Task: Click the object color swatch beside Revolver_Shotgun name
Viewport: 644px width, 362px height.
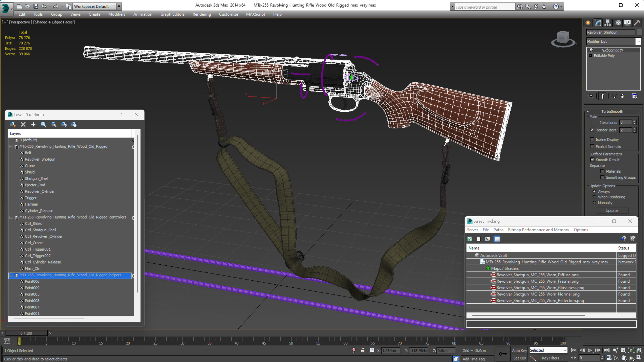Action: [x=640, y=32]
